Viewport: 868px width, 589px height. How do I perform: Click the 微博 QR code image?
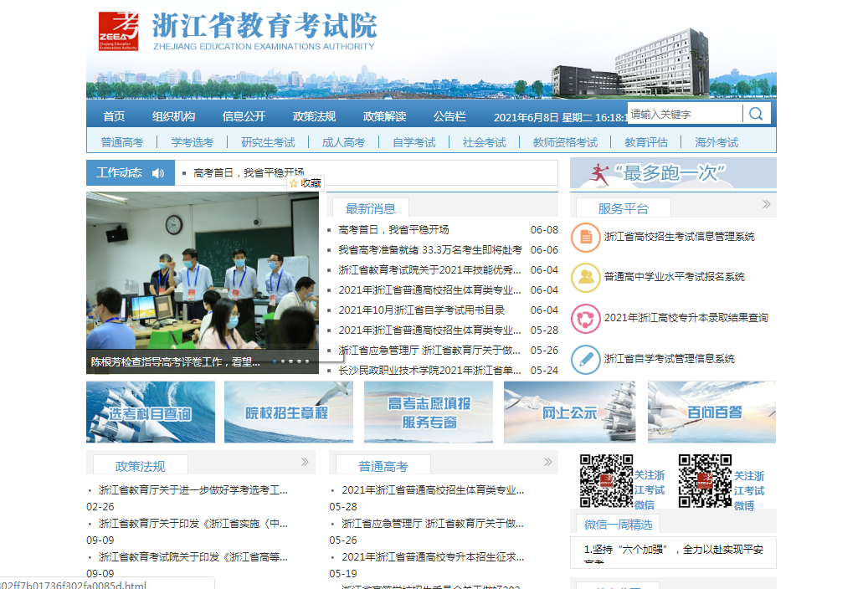(x=705, y=481)
